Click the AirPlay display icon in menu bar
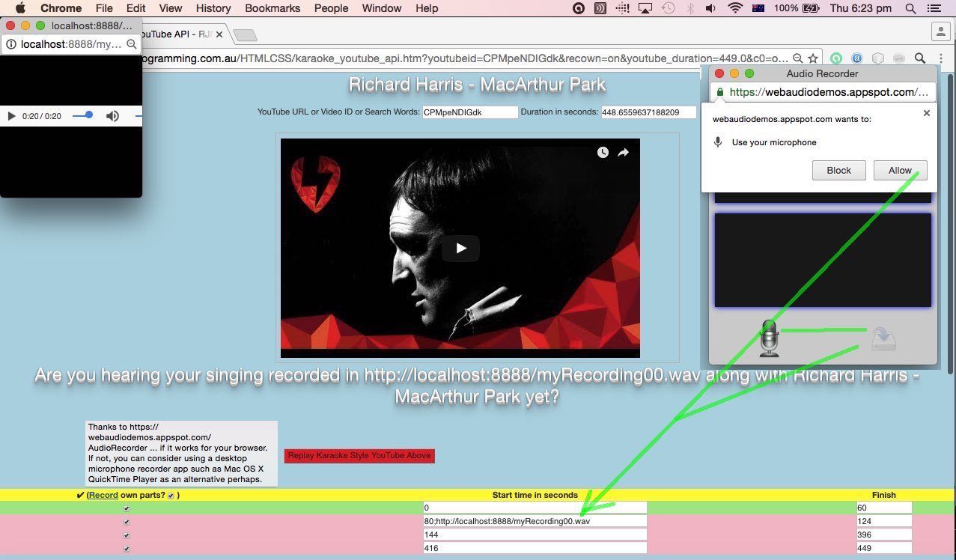 pyautogui.click(x=645, y=8)
